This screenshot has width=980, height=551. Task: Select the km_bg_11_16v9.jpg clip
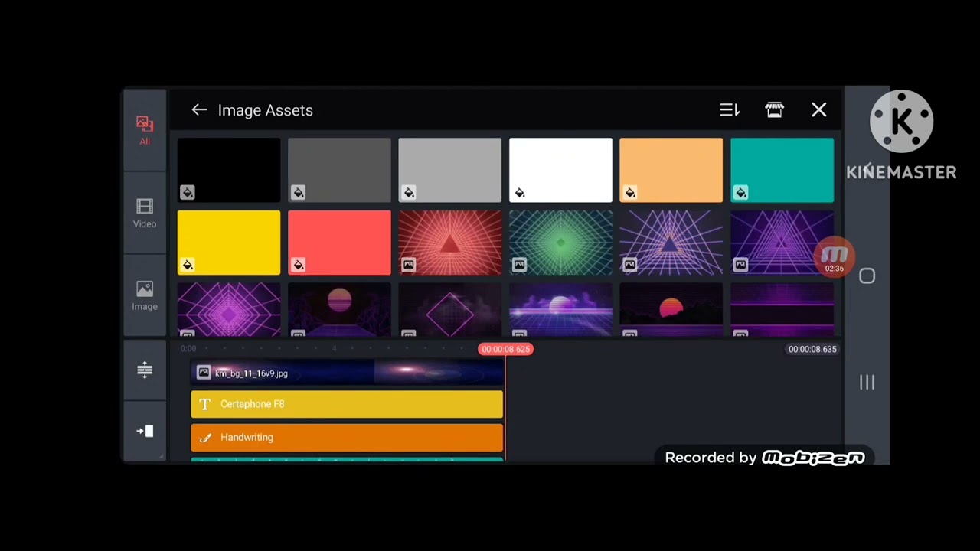coord(347,373)
